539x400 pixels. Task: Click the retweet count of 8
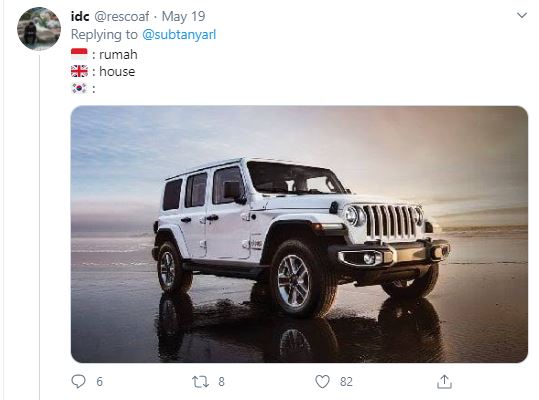coord(221,382)
